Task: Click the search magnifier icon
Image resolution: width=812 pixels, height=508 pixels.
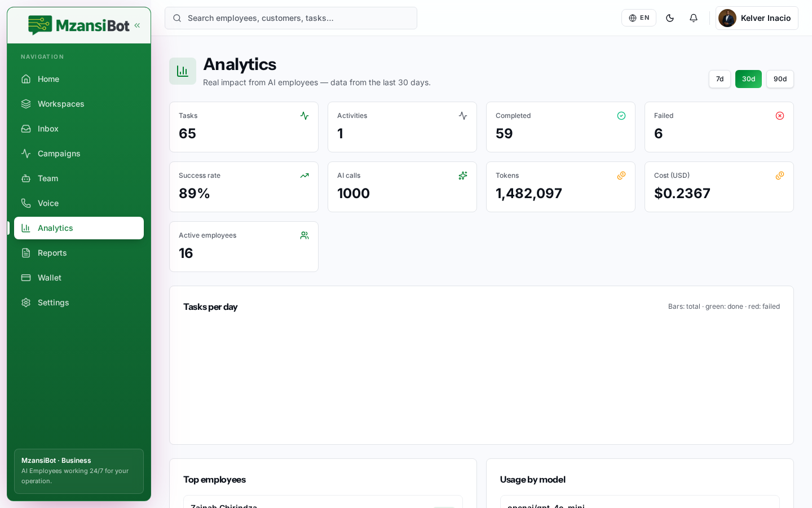Action: click(177, 18)
